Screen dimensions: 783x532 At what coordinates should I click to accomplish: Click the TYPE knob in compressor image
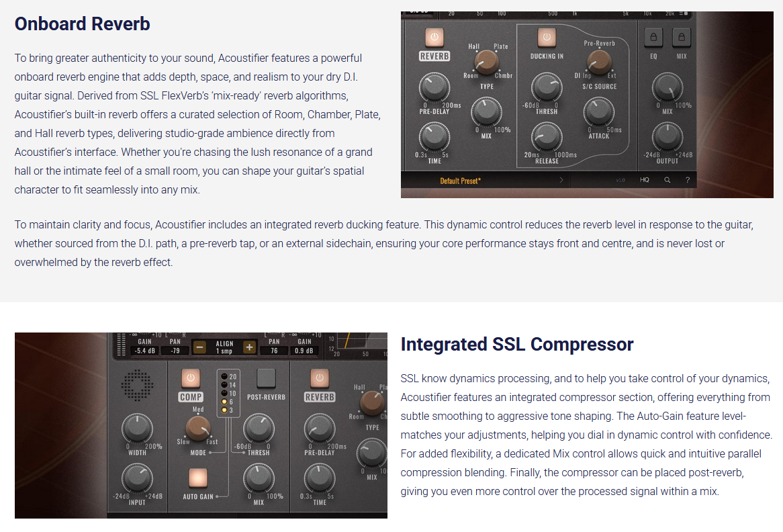(x=373, y=404)
